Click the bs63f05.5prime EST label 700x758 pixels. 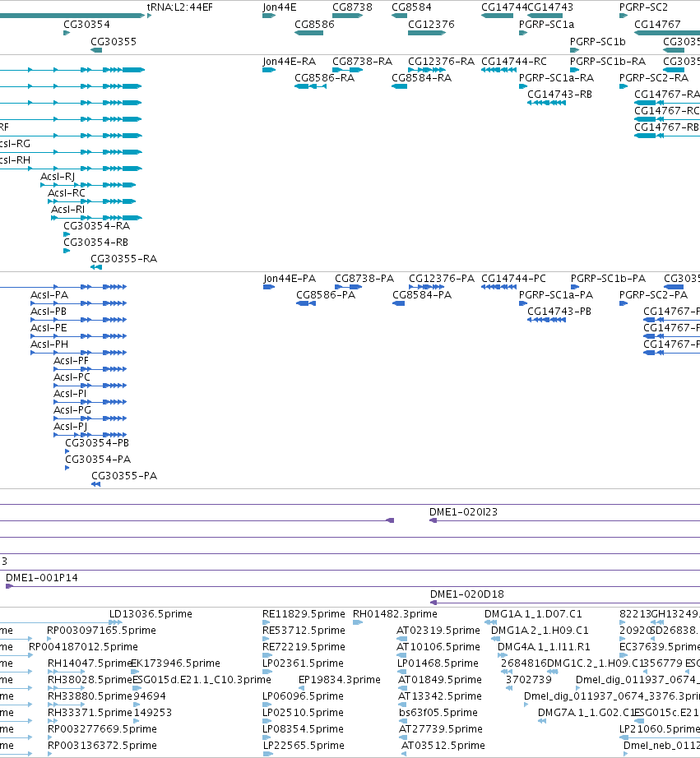[x=438, y=713]
